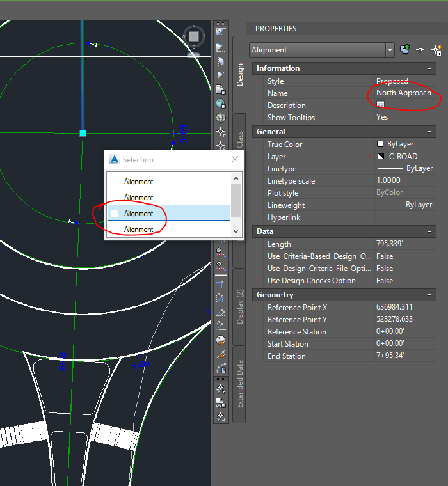
Task: Click the crosshair with hash symbol icon
Action: pos(221,132)
